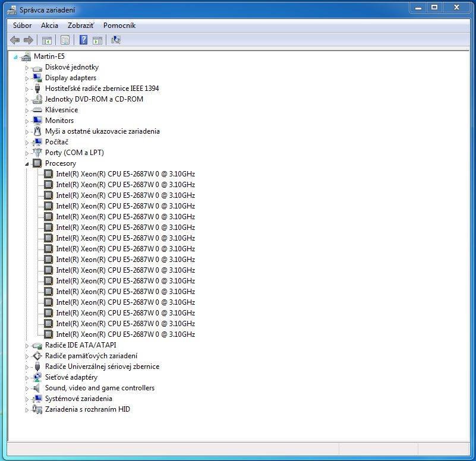The width and height of the screenshot is (476, 461).
Task: Expand the Display adapters node
Action: pos(27,78)
